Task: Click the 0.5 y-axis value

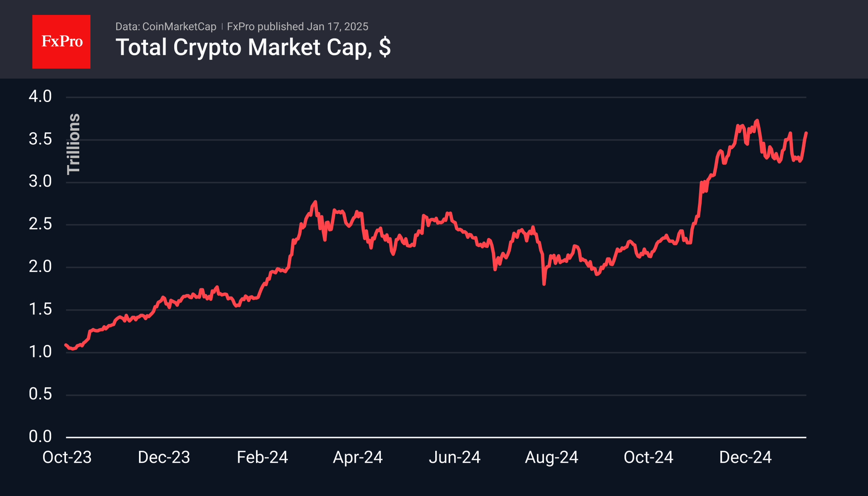Action: coord(40,394)
